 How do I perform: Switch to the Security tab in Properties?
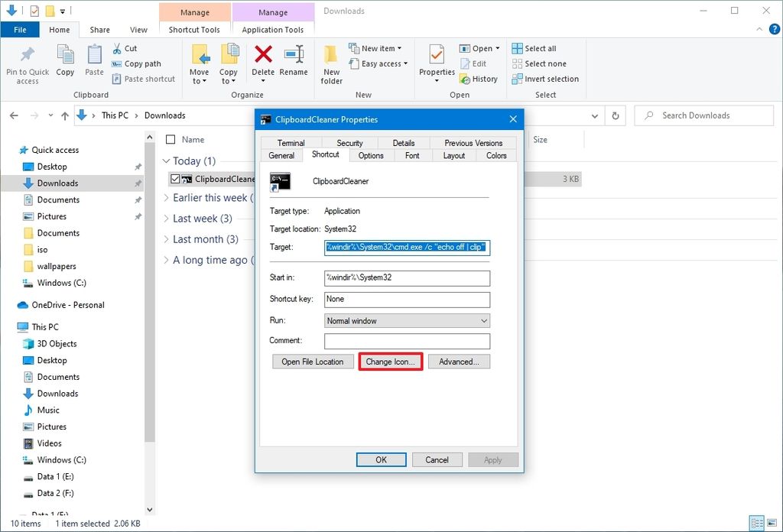click(349, 142)
